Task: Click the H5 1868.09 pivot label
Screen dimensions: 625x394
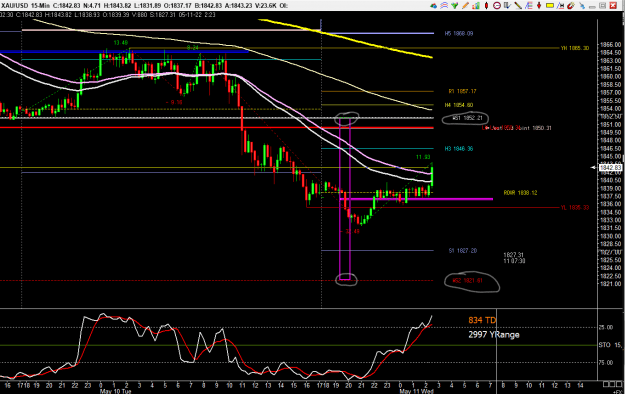Action: 459,33
